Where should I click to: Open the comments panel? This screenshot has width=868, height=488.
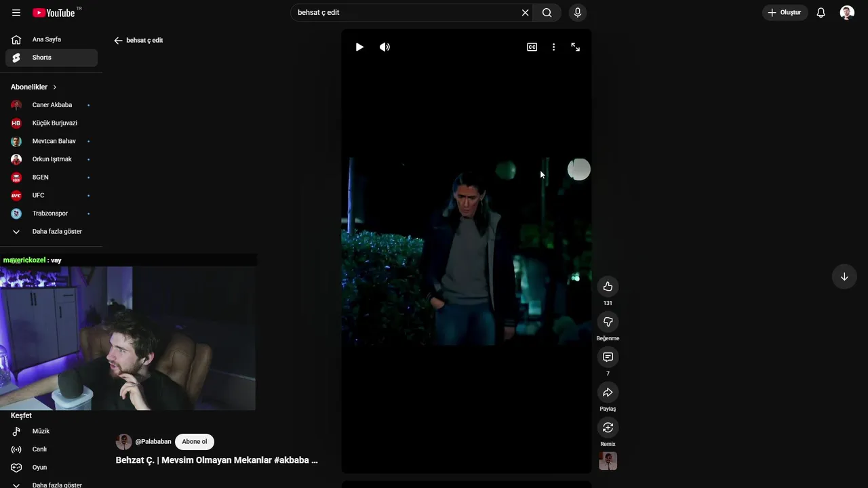point(608,357)
